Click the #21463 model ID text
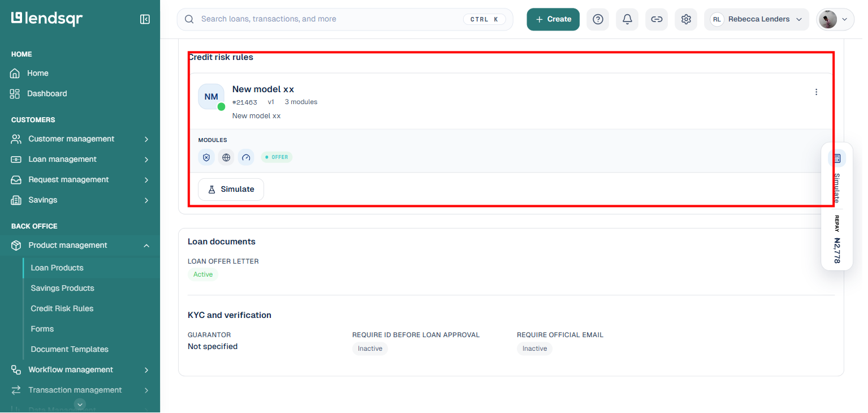Image resolution: width=868 pixels, height=413 pixels. (x=245, y=102)
